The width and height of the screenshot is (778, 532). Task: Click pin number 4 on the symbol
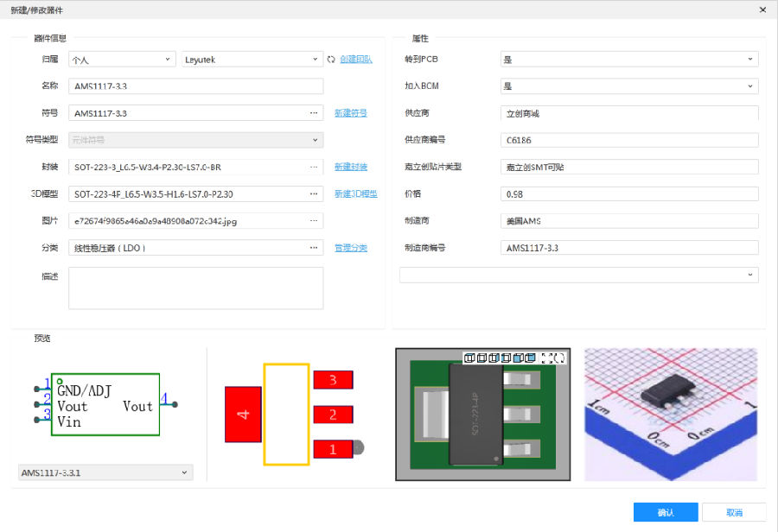(x=164, y=399)
